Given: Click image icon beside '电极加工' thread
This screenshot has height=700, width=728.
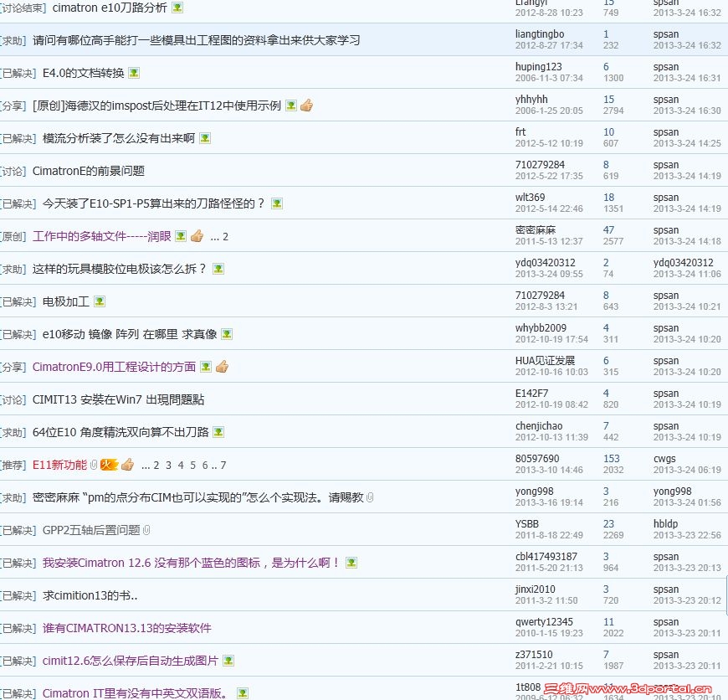Looking at the screenshot, I should (x=100, y=301).
